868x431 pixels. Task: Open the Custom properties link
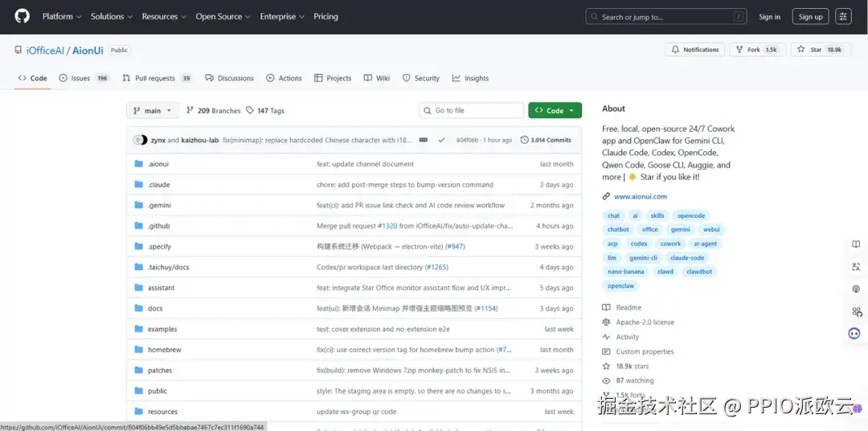click(637, 351)
